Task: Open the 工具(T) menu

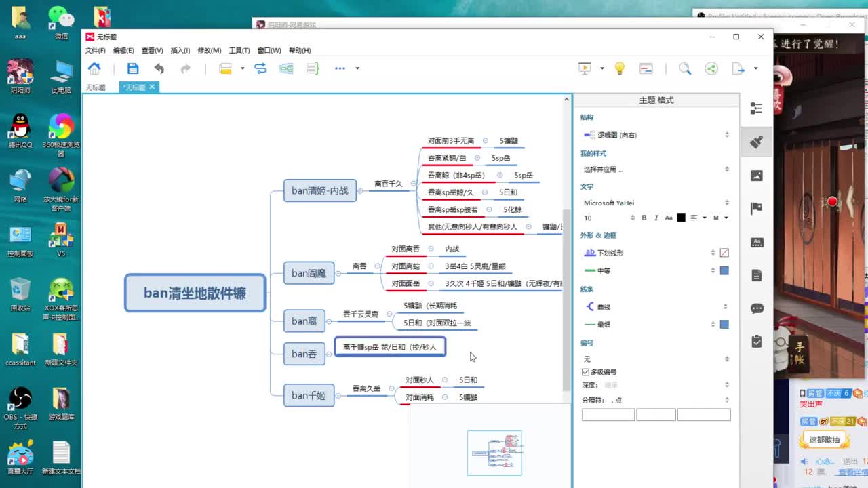Action: pos(240,50)
